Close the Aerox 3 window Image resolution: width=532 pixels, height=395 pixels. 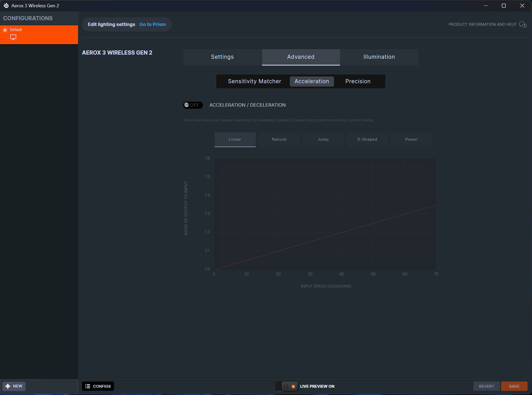click(522, 5)
